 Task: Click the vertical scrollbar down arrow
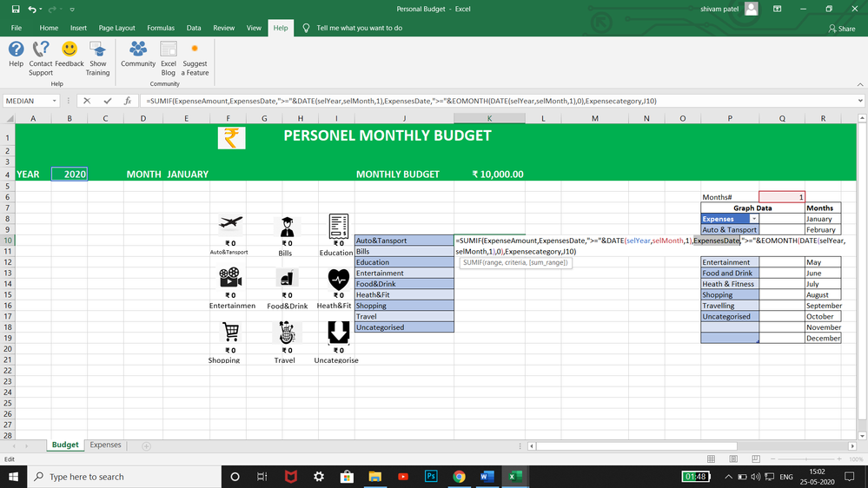pos(862,436)
